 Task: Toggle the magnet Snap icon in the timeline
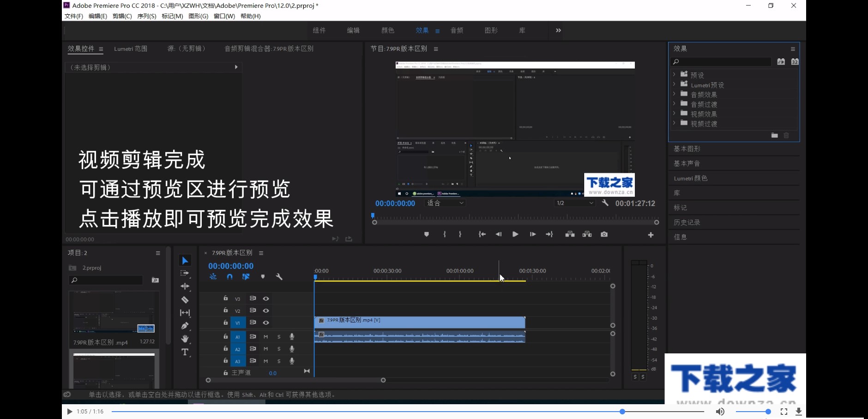[x=229, y=277]
